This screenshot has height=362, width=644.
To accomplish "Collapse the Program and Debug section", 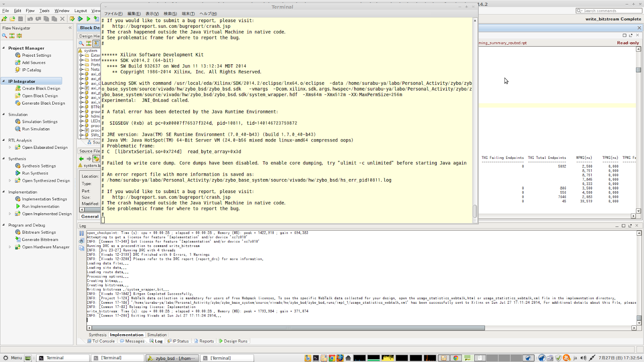I will (4, 225).
